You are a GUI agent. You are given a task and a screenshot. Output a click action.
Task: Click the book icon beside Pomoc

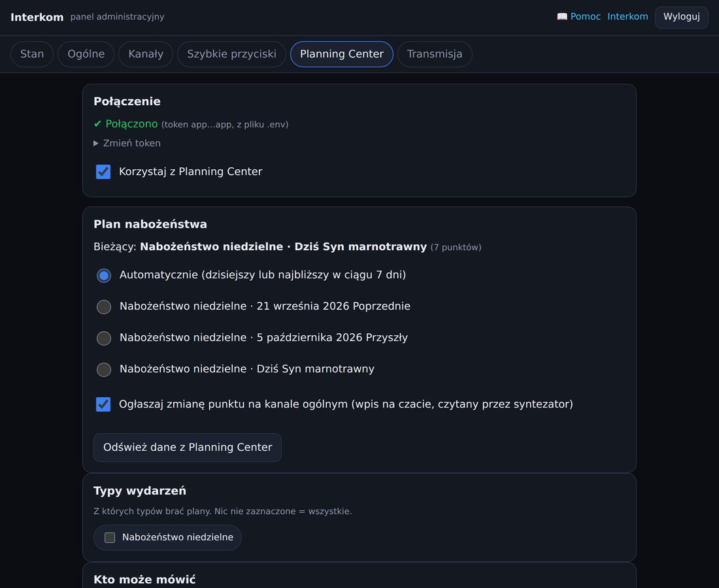coord(561,16)
